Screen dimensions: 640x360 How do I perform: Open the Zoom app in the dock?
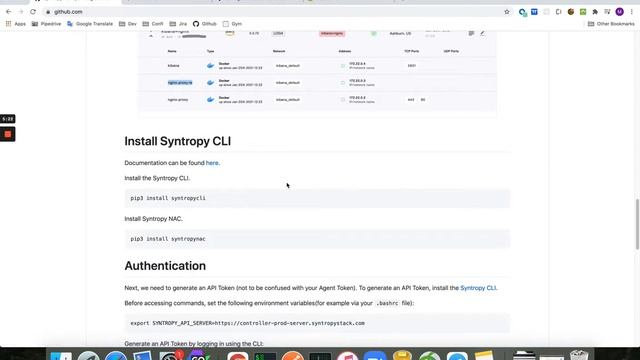[375, 356]
